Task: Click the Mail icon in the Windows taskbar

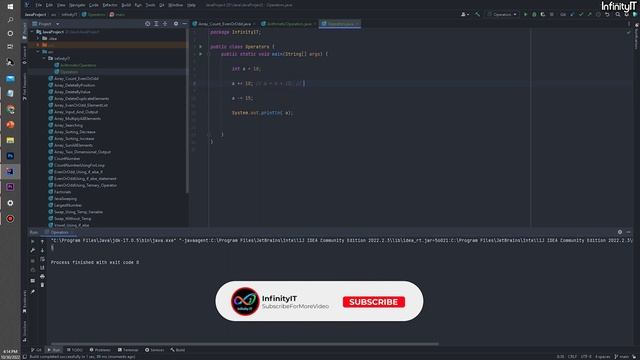Action: [x=10, y=78]
